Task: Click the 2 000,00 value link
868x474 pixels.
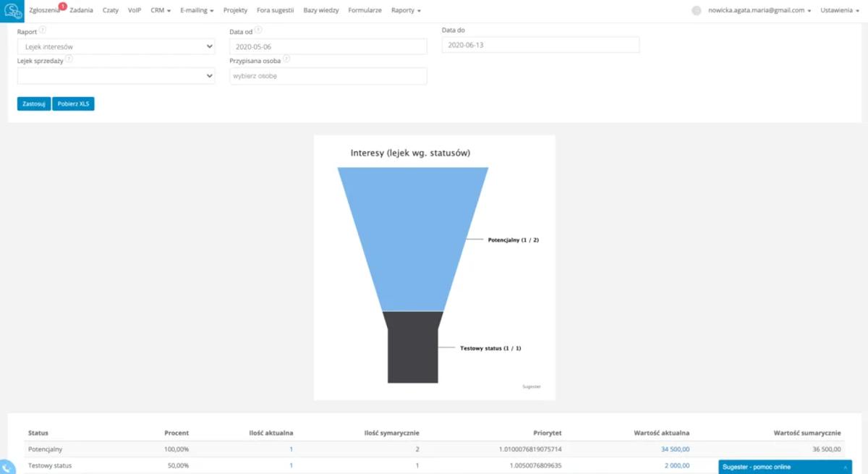Action: click(678, 465)
